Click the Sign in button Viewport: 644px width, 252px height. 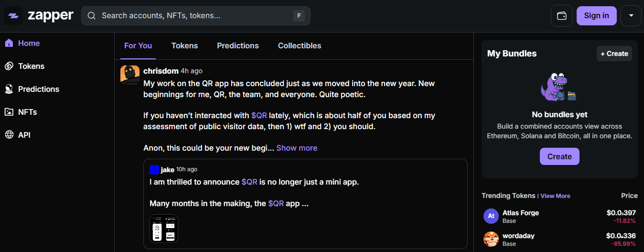597,16
